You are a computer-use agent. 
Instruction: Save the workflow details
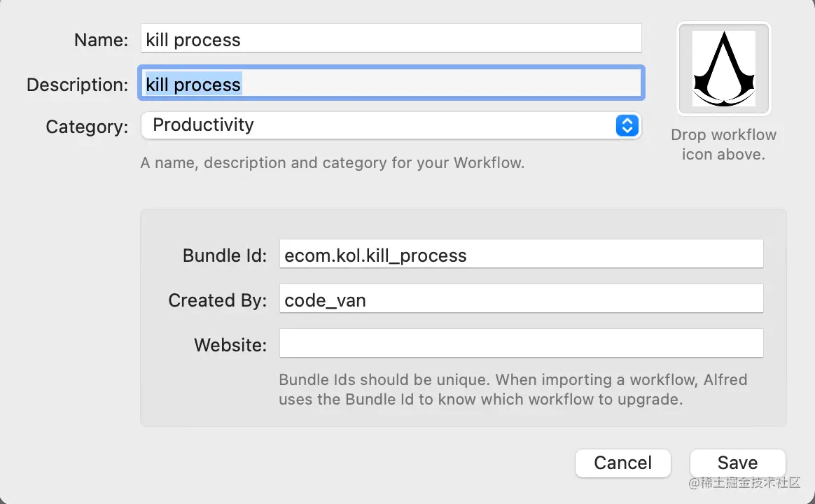point(737,463)
